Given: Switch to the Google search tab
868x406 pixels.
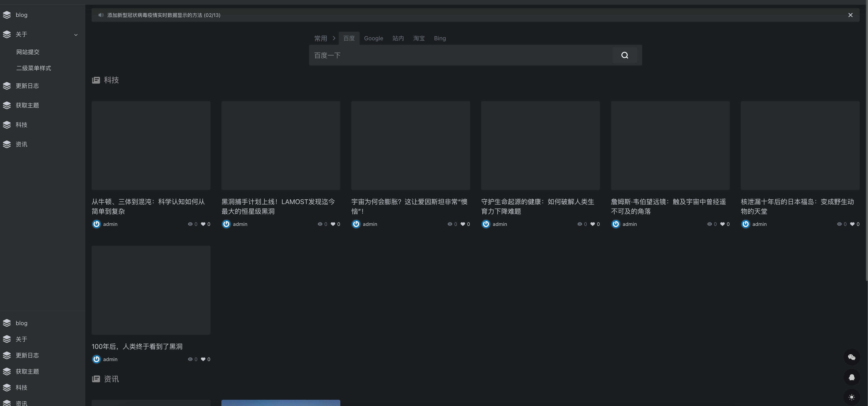Looking at the screenshot, I should (x=373, y=38).
